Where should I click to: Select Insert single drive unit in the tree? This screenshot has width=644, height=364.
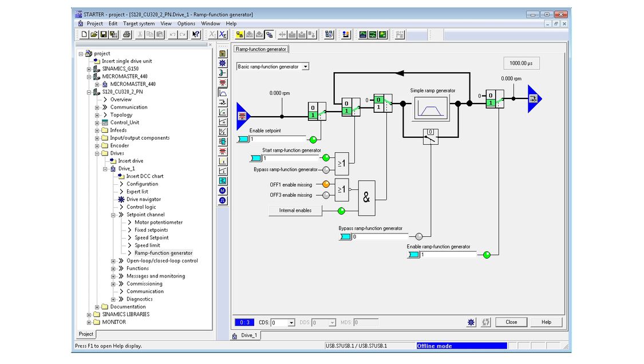click(127, 61)
